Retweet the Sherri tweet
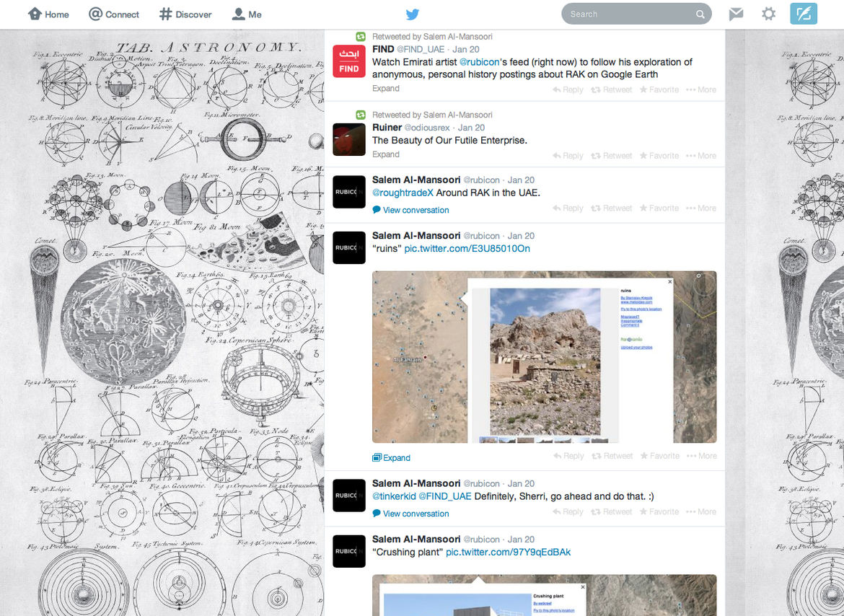The width and height of the screenshot is (844, 616). point(612,511)
